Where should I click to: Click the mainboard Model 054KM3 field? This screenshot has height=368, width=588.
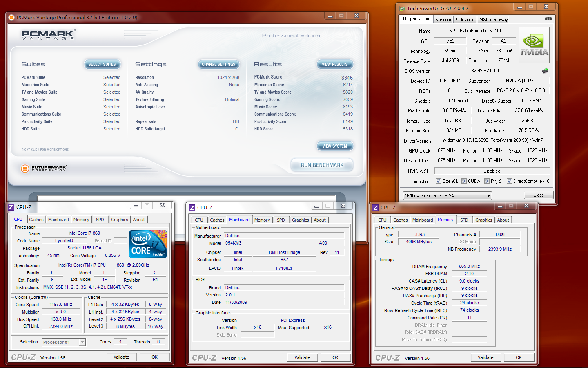262,243
